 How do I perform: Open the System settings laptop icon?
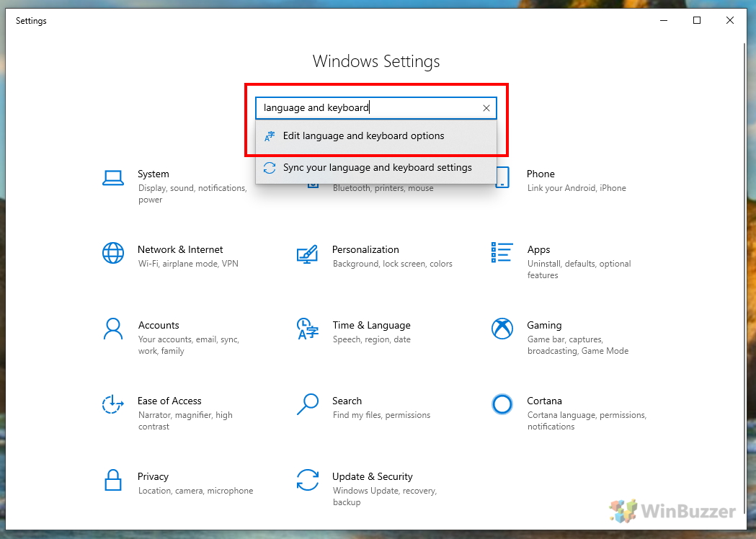(x=113, y=178)
